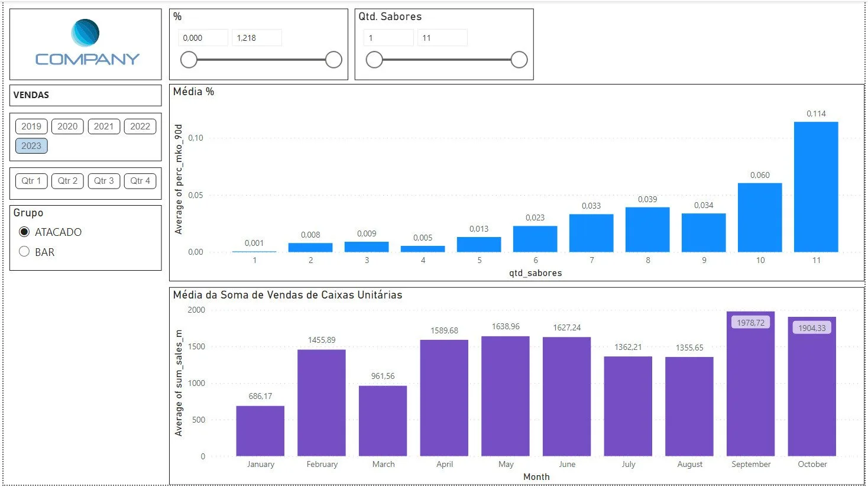The image size is (868, 490).
Task: Pick the Qtr 3 filter button
Action: pos(103,181)
